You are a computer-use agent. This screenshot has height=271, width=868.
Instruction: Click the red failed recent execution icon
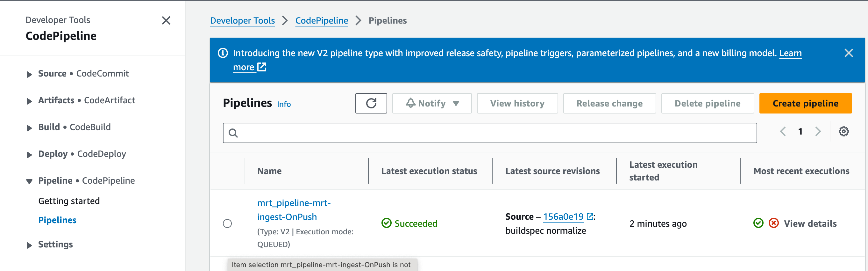[774, 223]
